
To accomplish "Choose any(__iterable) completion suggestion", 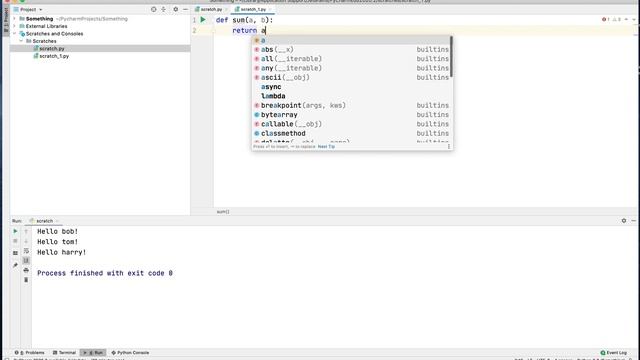I will 351,68.
